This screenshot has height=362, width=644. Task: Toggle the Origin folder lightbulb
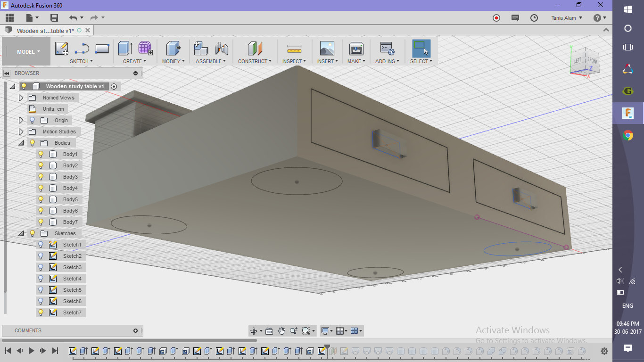(33, 120)
